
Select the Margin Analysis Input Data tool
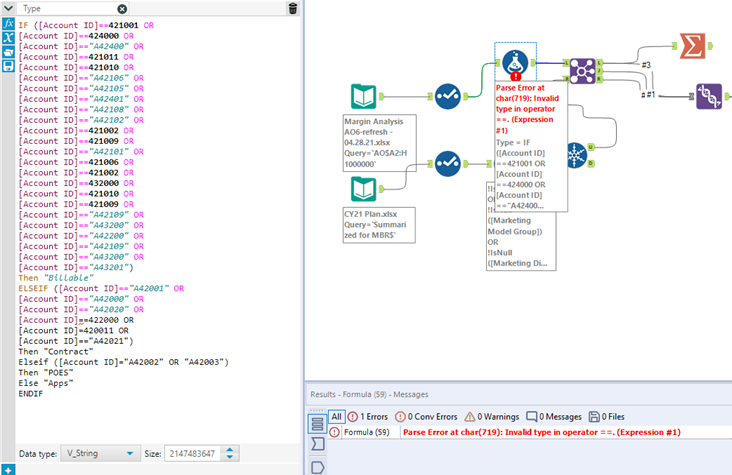(x=363, y=97)
